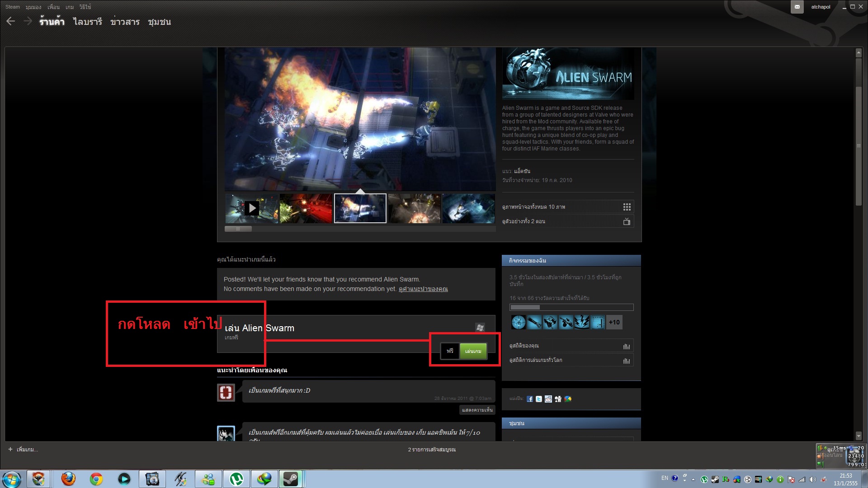Open the third achievement icon
This screenshot has height=488, width=868.
pos(550,322)
